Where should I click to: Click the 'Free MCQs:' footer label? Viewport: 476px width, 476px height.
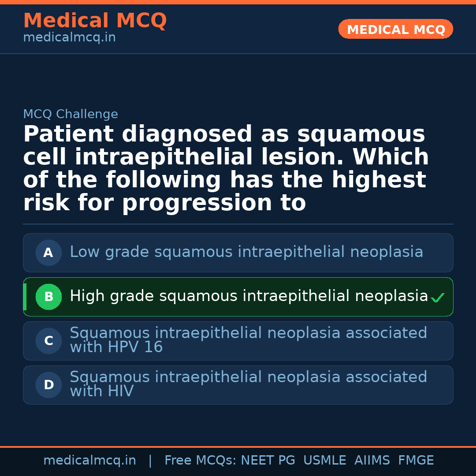tap(201, 461)
